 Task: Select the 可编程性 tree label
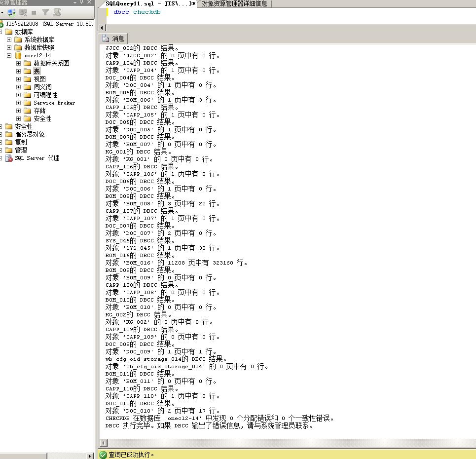45,95
